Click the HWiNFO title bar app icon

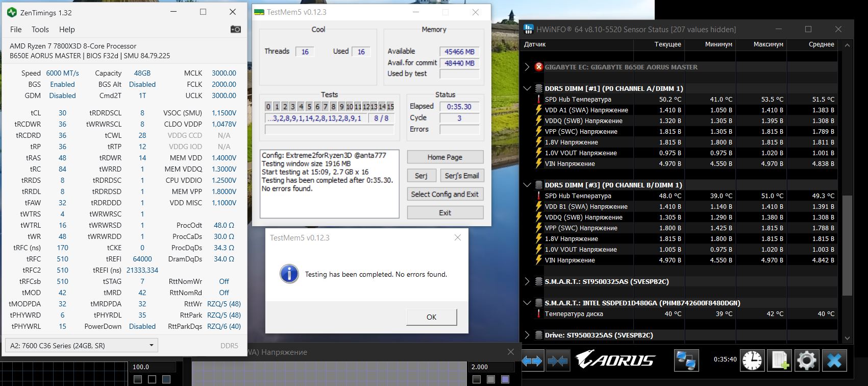[x=528, y=29]
